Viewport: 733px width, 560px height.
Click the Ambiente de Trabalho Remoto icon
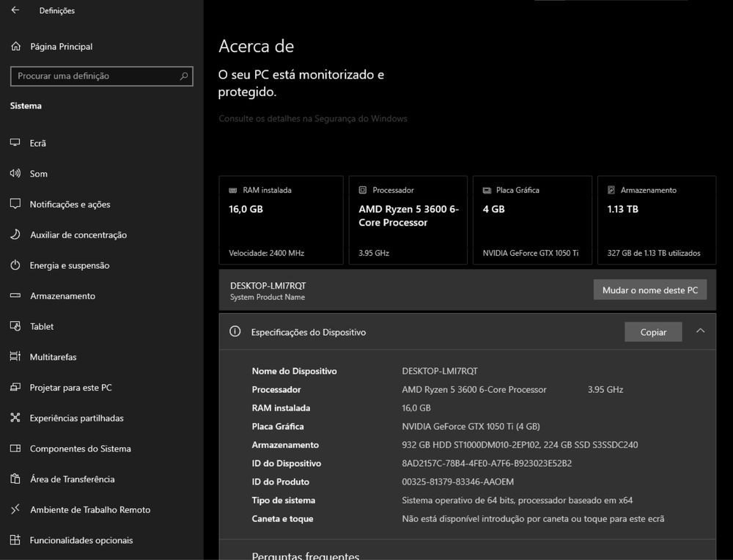pos(15,509)
